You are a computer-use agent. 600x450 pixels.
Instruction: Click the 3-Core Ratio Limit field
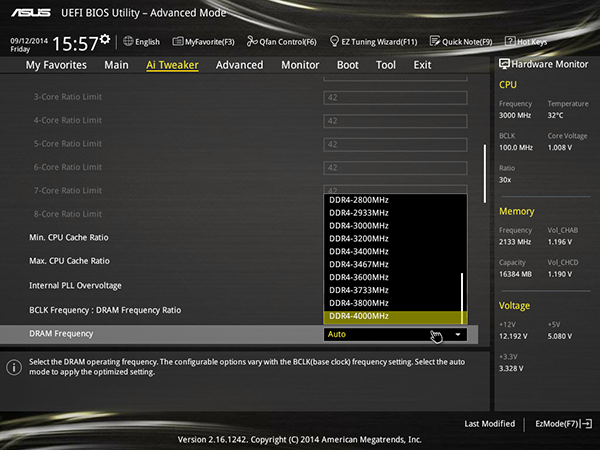coord(395,98)
